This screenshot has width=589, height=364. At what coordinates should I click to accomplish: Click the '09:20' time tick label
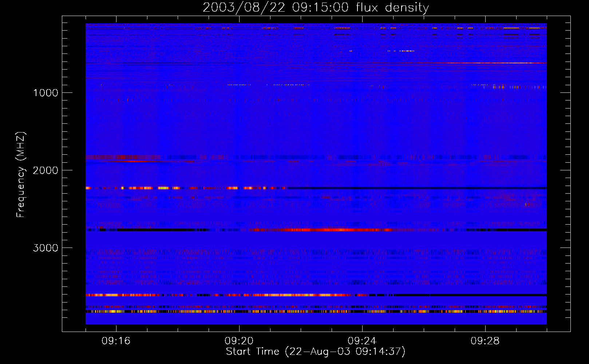239,341
